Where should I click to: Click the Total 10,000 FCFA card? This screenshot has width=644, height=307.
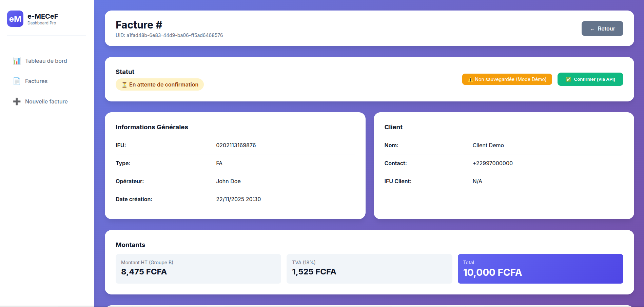point(540,269)
